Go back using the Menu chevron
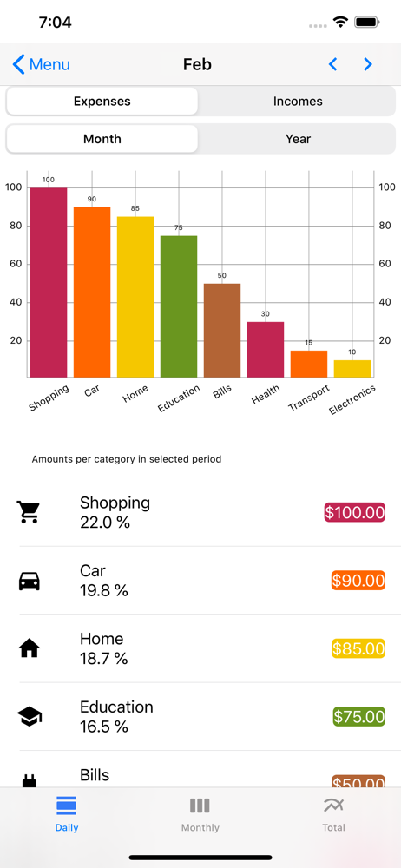This screenshot has width=401, height=868. click(x=42, y=65)
